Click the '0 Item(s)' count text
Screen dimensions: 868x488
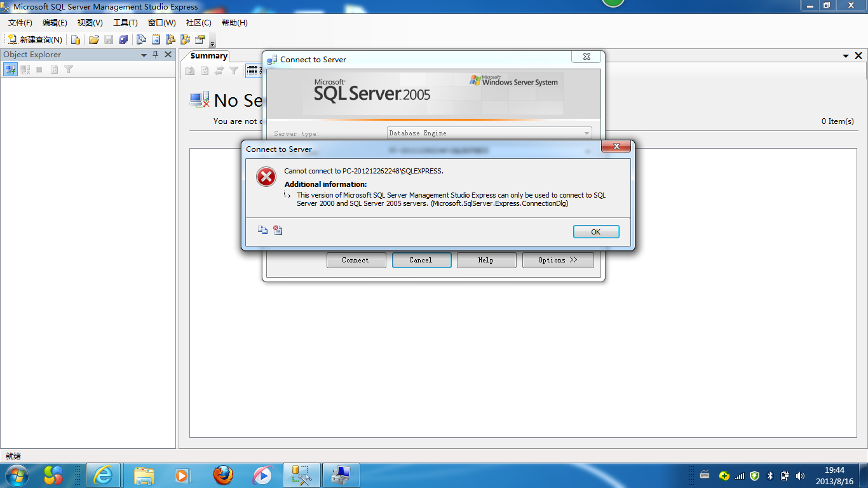click(x=837, y=121)
